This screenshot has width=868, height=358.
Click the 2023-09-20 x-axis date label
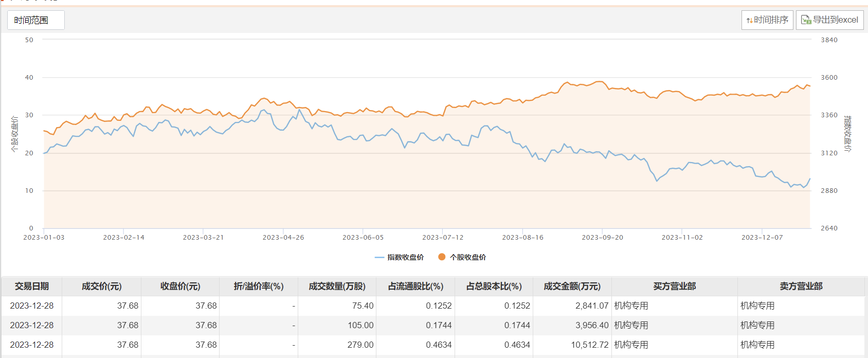coord(602,238)
